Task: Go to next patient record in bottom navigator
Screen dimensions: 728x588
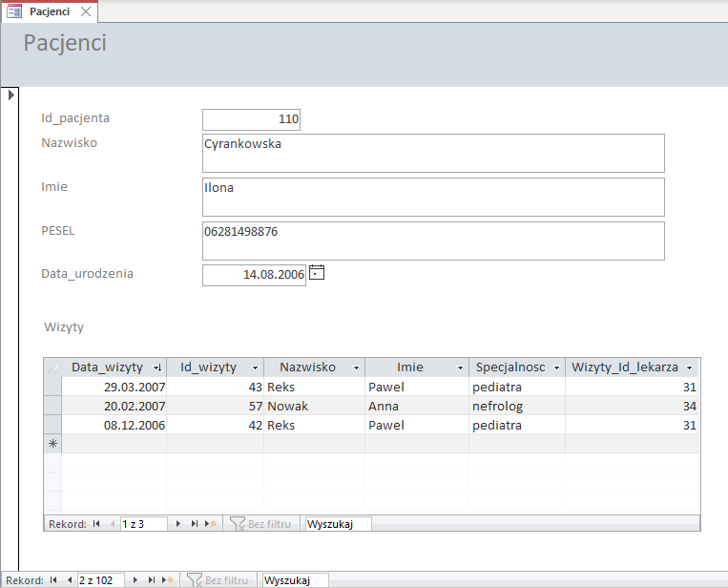Action: [x=135, y=580]
